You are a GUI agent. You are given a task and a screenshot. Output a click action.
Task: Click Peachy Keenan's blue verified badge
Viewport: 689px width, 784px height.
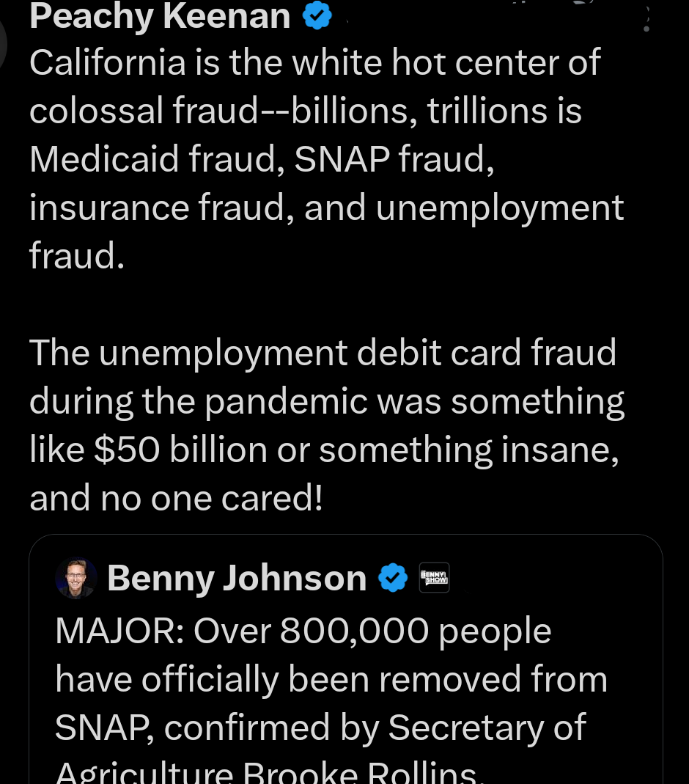(317, 15)
